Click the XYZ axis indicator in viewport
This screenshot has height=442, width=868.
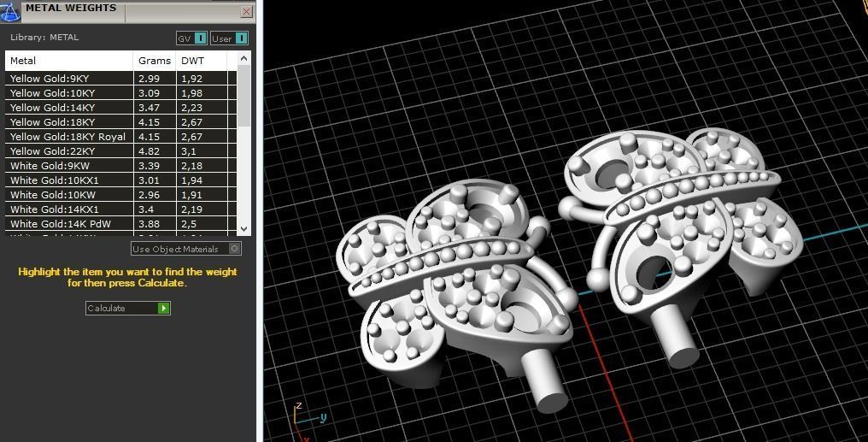click(309, 422)
